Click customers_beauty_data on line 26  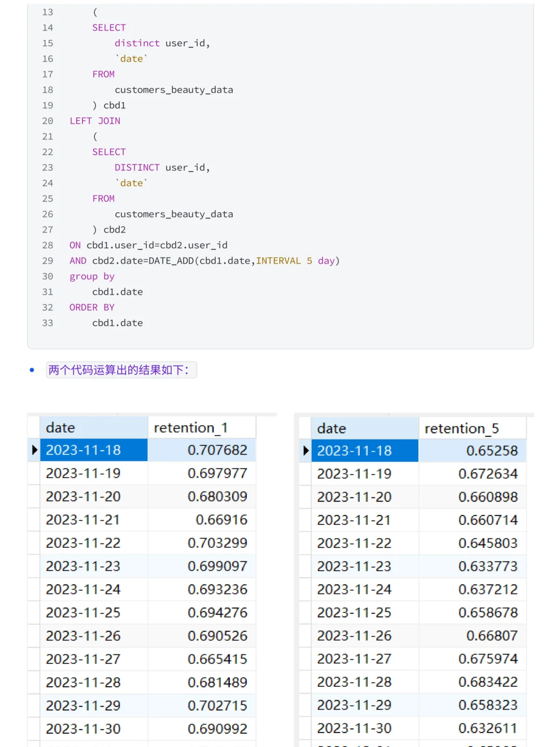[174, 214]
